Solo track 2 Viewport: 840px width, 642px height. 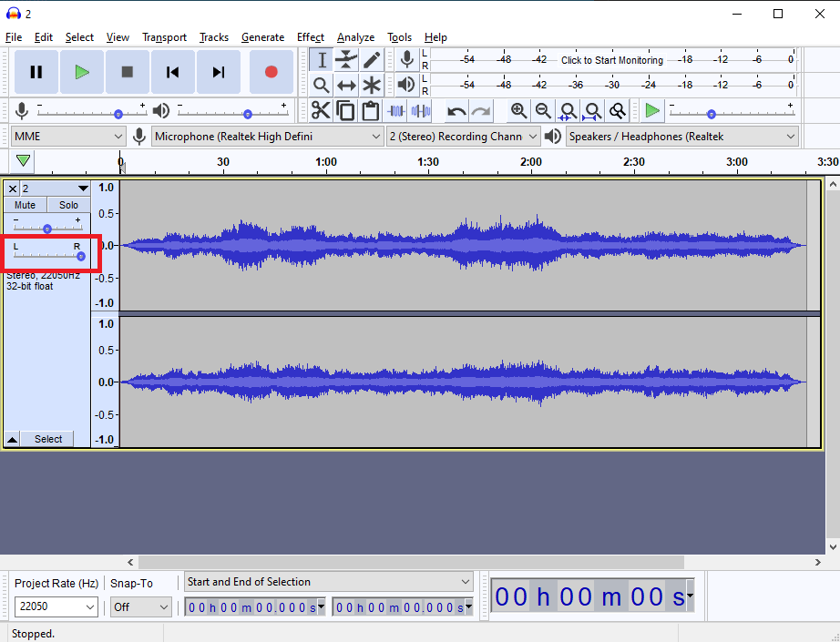coord(68,205)
